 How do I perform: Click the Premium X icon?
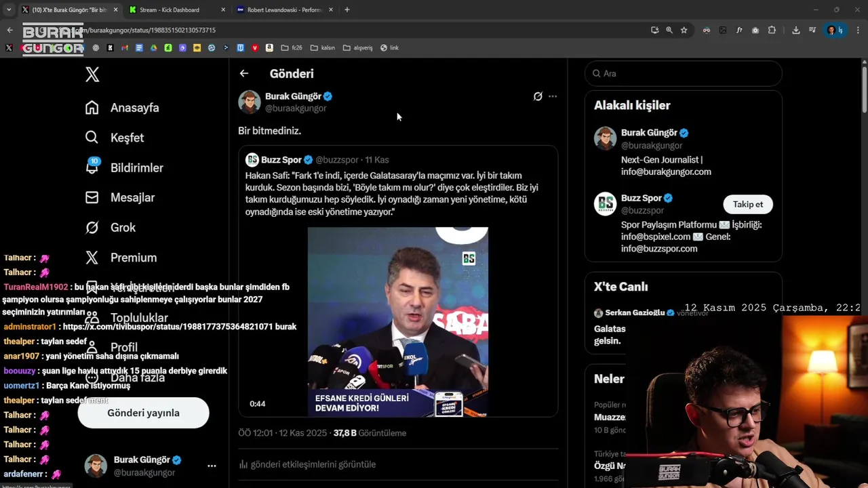click(92, 258)
